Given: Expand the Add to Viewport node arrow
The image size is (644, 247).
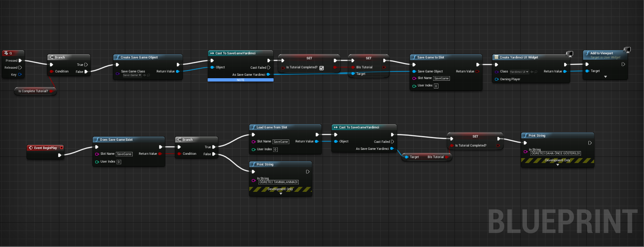Looking at the screenshot, I should 605,77.
